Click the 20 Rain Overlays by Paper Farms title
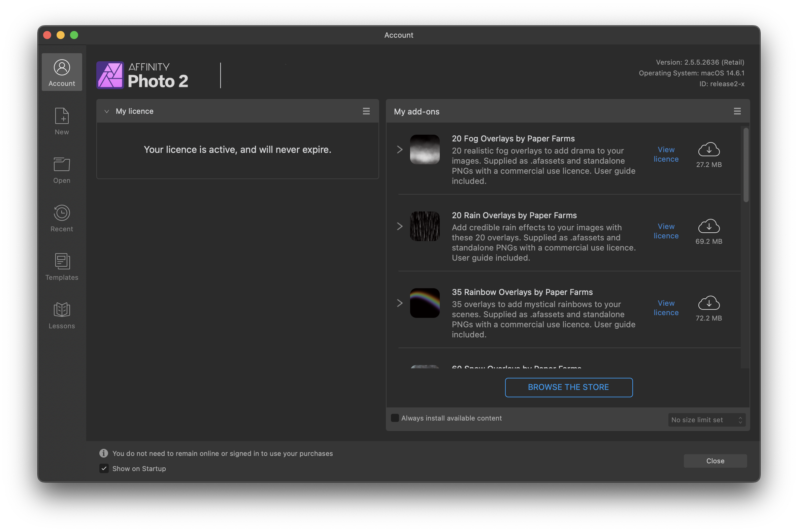This screenshot has width=798, height=532. tap(514, 215)
